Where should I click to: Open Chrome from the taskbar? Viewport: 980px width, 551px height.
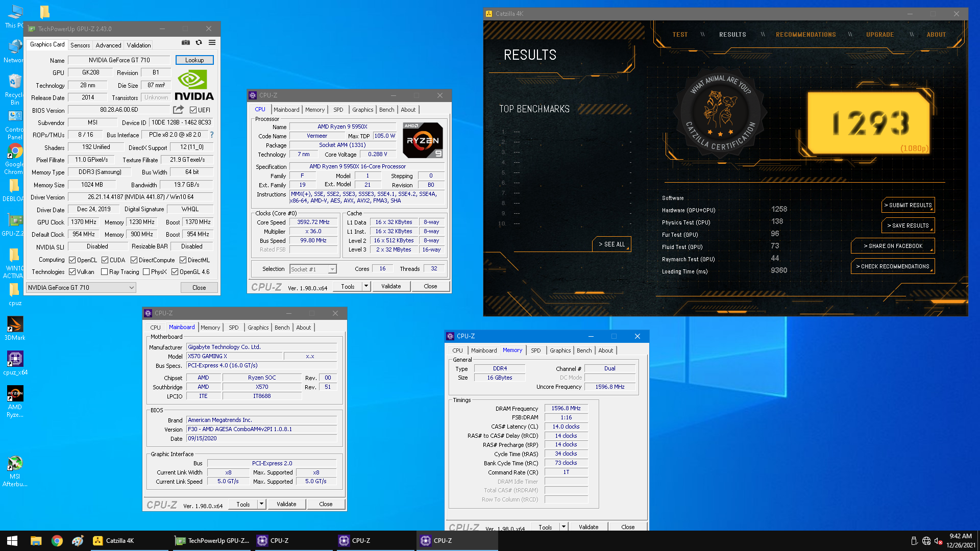tap(57, 541)
